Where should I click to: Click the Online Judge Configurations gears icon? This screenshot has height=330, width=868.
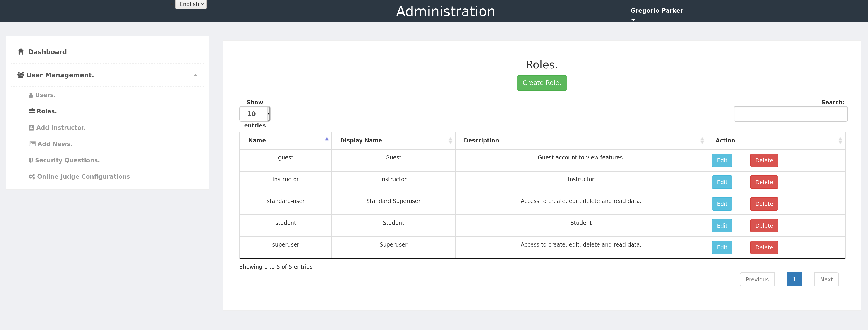coord(32,176)
